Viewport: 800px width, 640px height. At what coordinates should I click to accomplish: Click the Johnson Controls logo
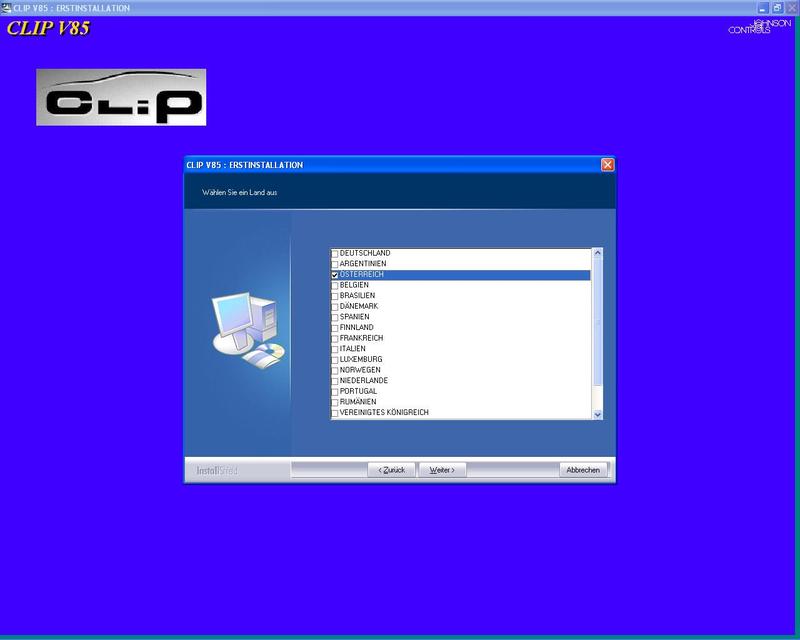pyautogui.click(x=750, y=27)
